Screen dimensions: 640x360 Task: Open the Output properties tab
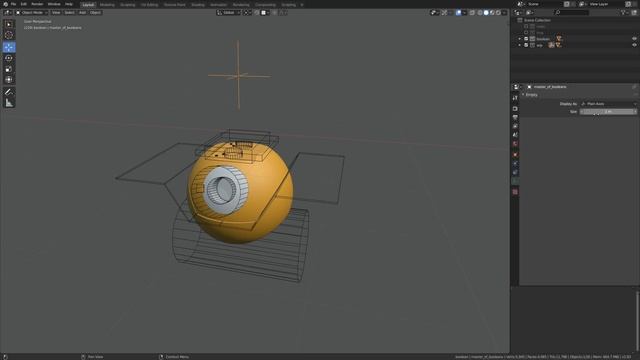(x=515, y=118)
